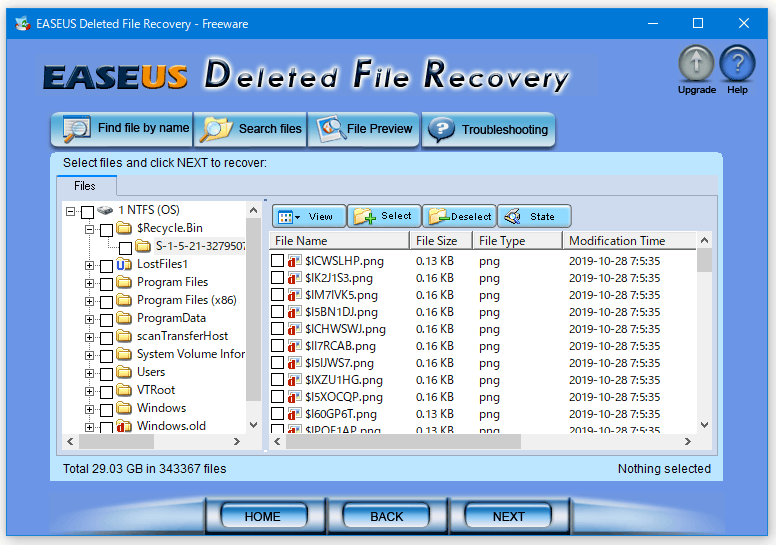Click Windows.old deleted folder icon
The width and height of the screenshot is (776, 545).
tap(124, 426)
